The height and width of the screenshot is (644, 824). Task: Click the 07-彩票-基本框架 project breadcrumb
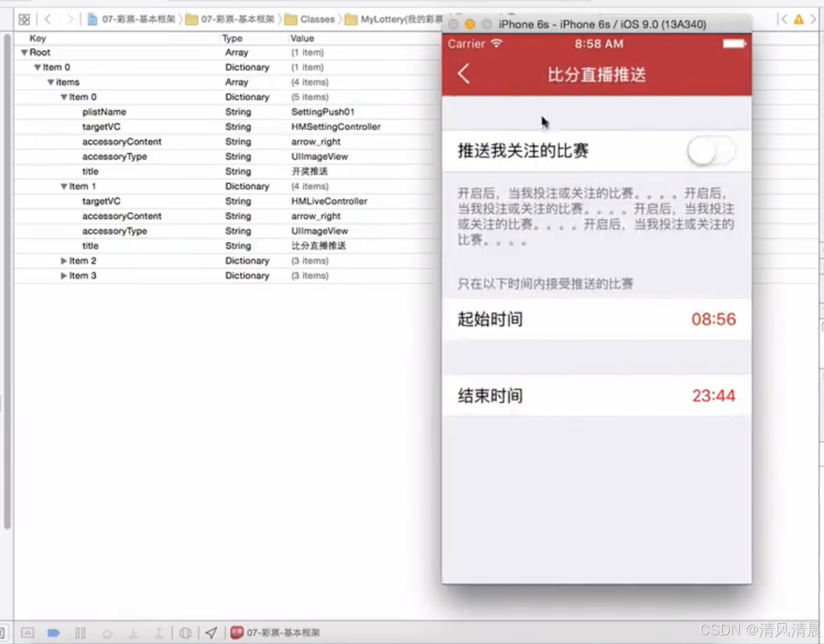coord(131,19)
